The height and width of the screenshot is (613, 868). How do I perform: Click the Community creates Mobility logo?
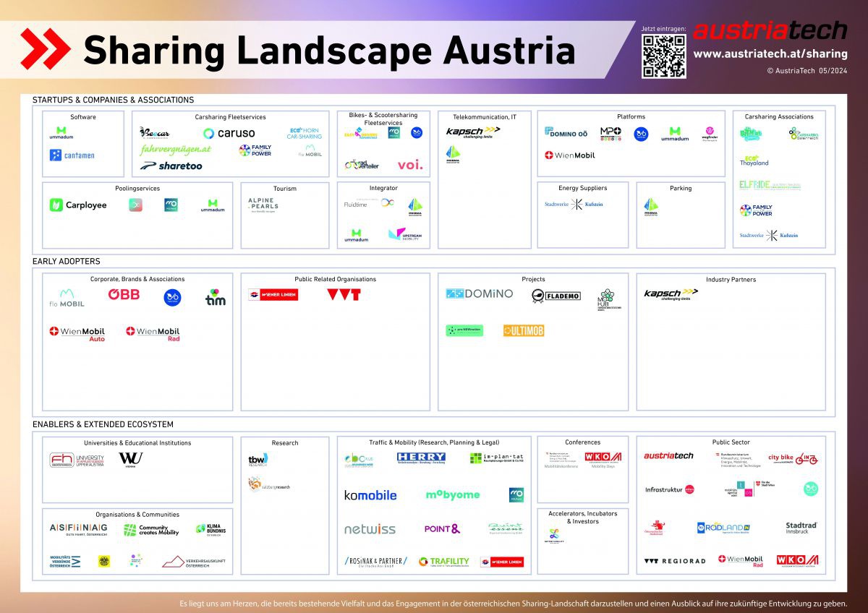click(150, 530)
